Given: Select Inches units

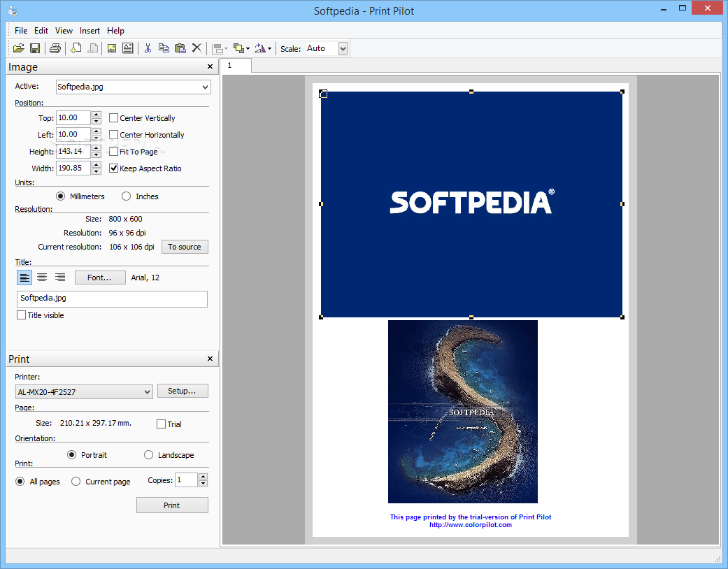Looking at the screenshot, I should [x=127, y=196].
